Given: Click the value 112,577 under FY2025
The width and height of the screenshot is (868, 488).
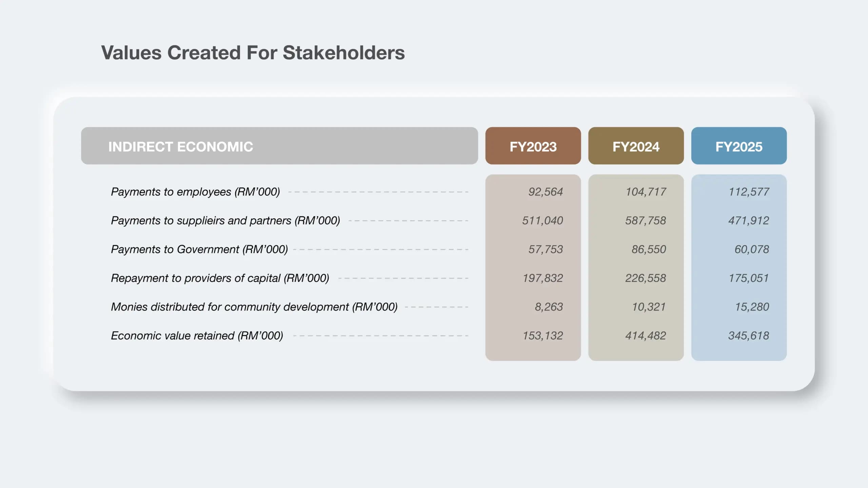Looking at the screenshot, I should tap(749, 191).
